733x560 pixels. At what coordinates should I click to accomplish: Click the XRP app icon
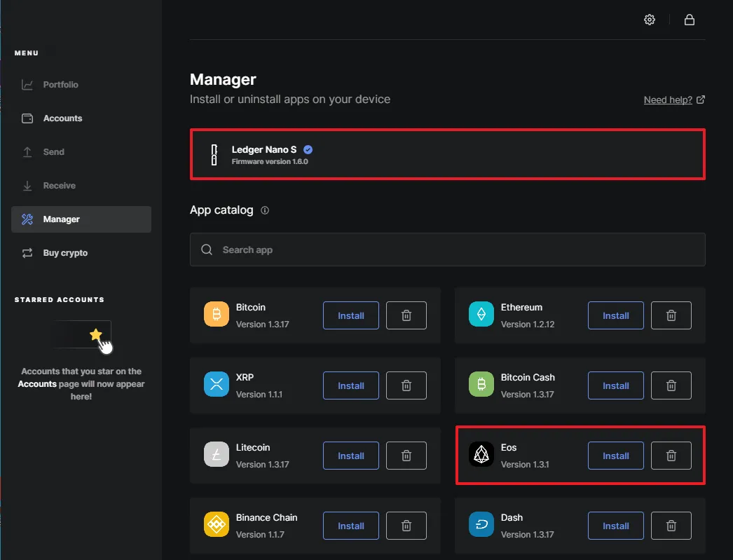[217, 384]
